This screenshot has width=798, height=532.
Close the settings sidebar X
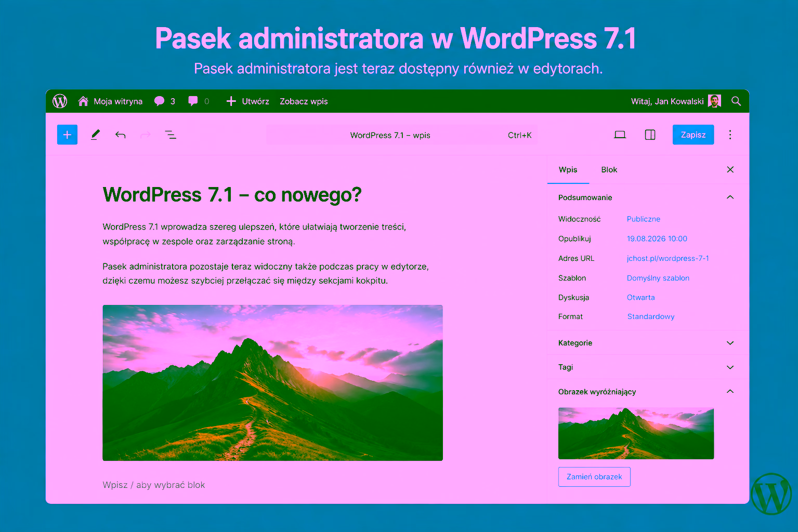(x=730, y=170)
